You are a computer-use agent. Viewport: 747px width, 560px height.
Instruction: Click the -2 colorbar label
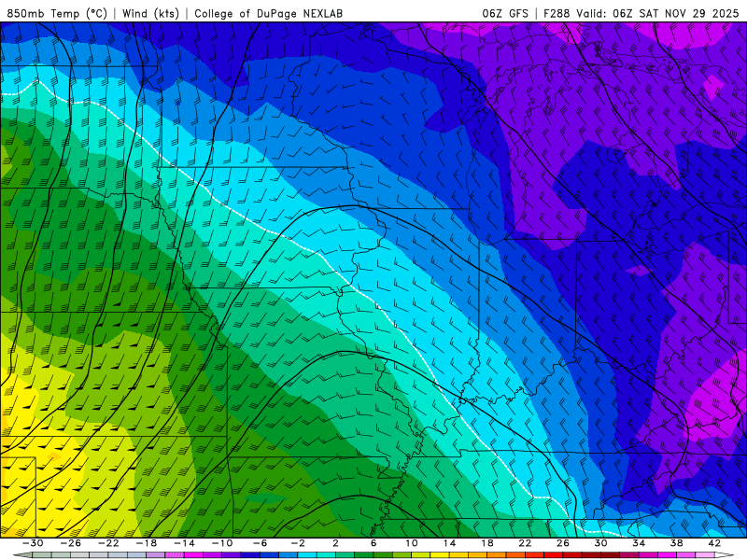[x=298, y=543]
